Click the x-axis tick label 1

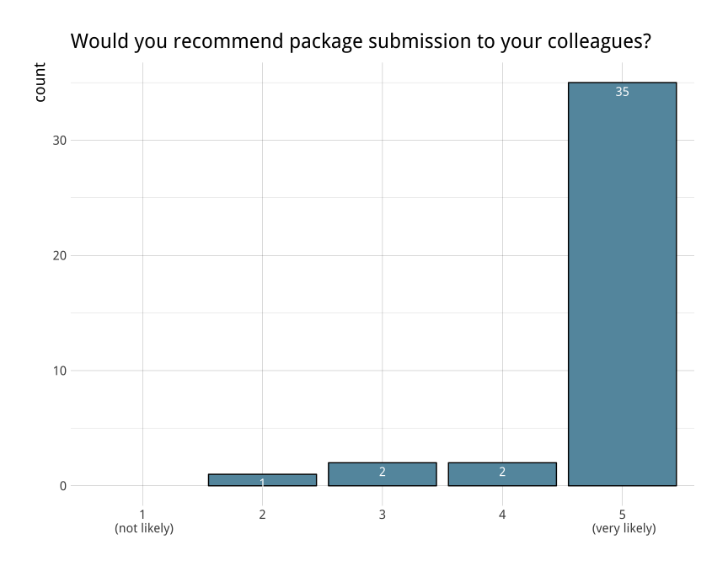click(x=142, y=514)
